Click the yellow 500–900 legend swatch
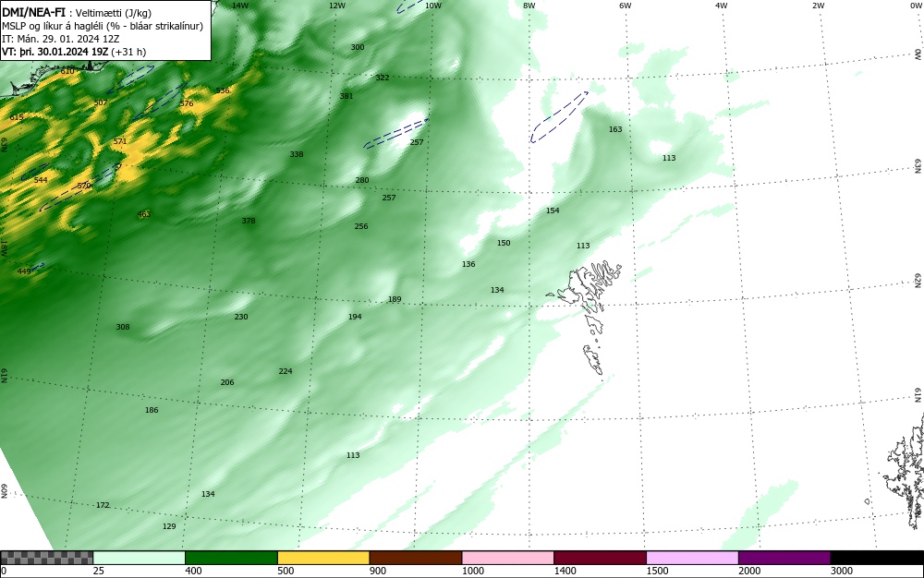This screenshot has height=578, width=924. tap(323, 558)
